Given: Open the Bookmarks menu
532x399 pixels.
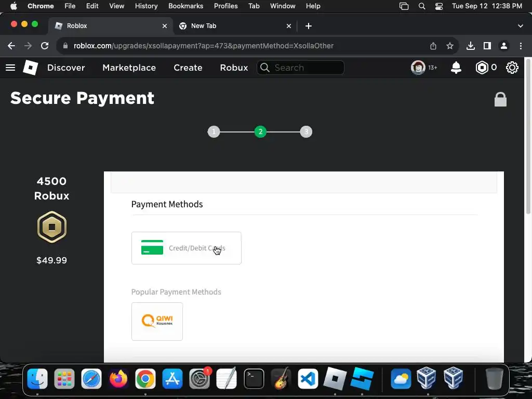Looking at the screenshot, I should tap(186, 6).
